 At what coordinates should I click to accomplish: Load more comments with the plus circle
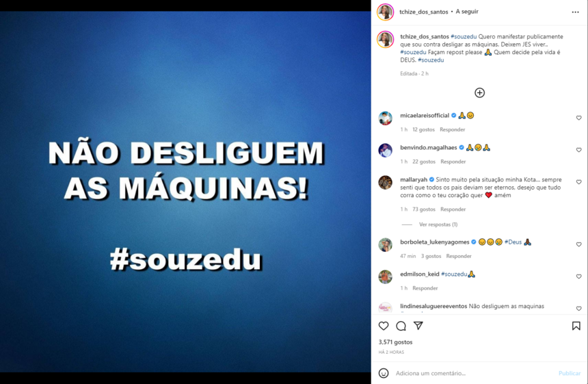pyautogui.click(x=479, y=92)
